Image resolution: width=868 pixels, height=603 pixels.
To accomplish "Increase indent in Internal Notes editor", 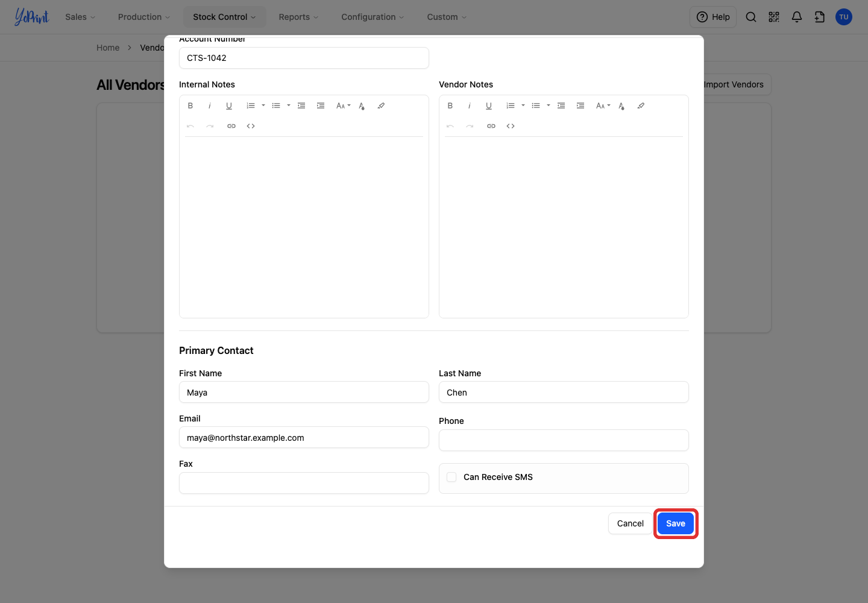I will click(321, 106).
